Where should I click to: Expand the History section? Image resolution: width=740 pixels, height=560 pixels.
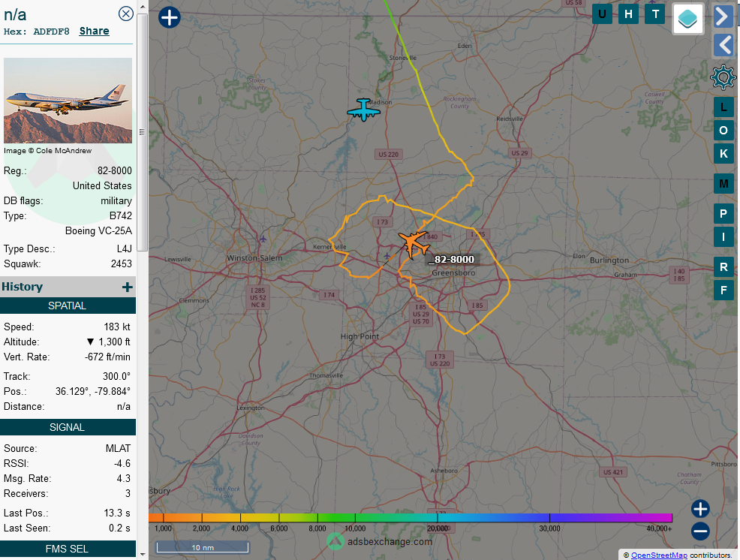pyautogui.click(x=128, y=287)
